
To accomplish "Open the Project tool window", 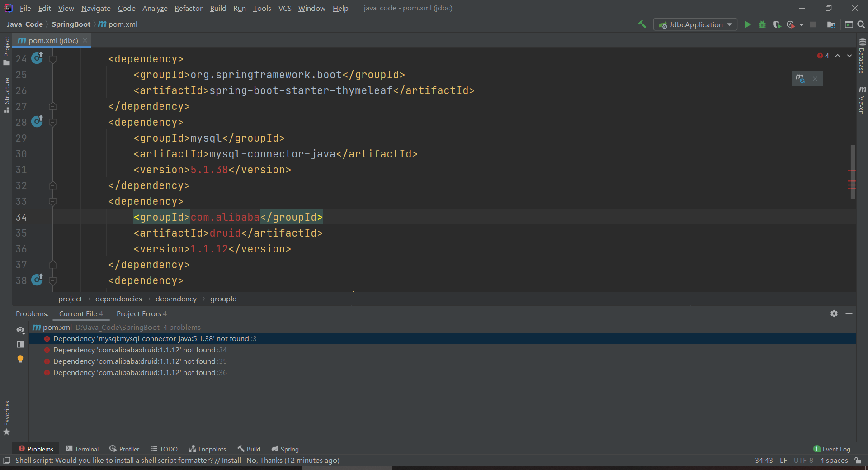I will click(x=6, y=51).
